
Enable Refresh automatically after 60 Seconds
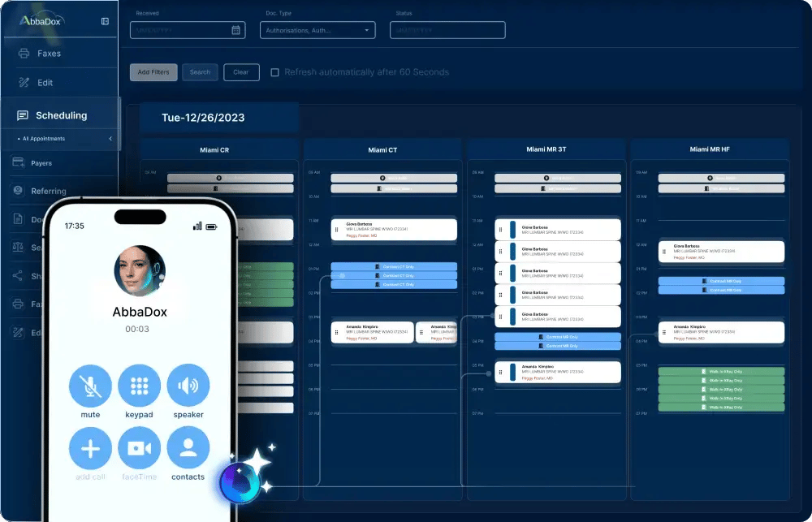(275, 72)
